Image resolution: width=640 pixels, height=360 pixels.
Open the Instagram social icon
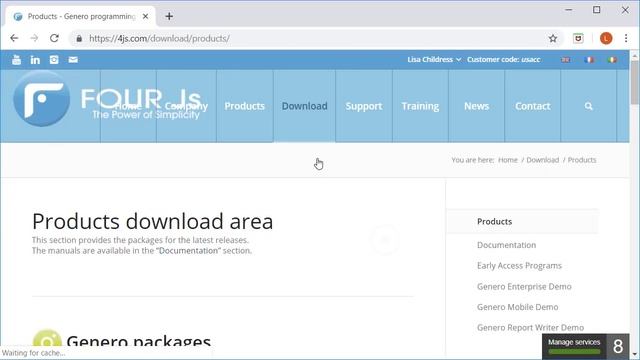[x=54, y=60]
